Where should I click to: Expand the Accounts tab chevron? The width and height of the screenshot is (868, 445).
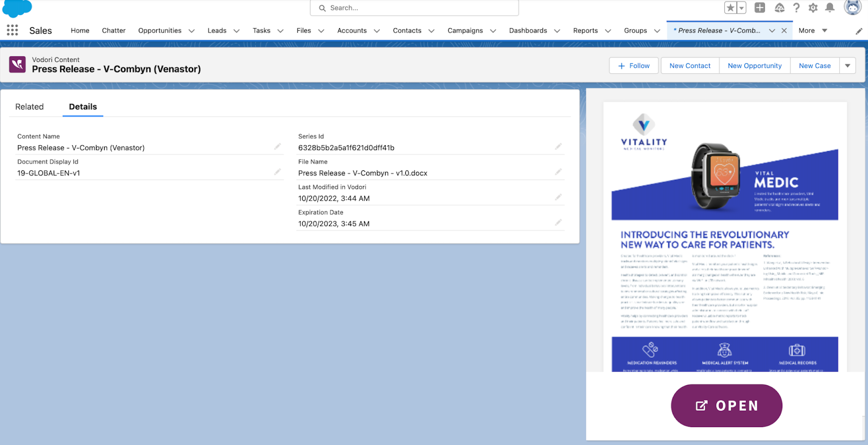point(377,31)
